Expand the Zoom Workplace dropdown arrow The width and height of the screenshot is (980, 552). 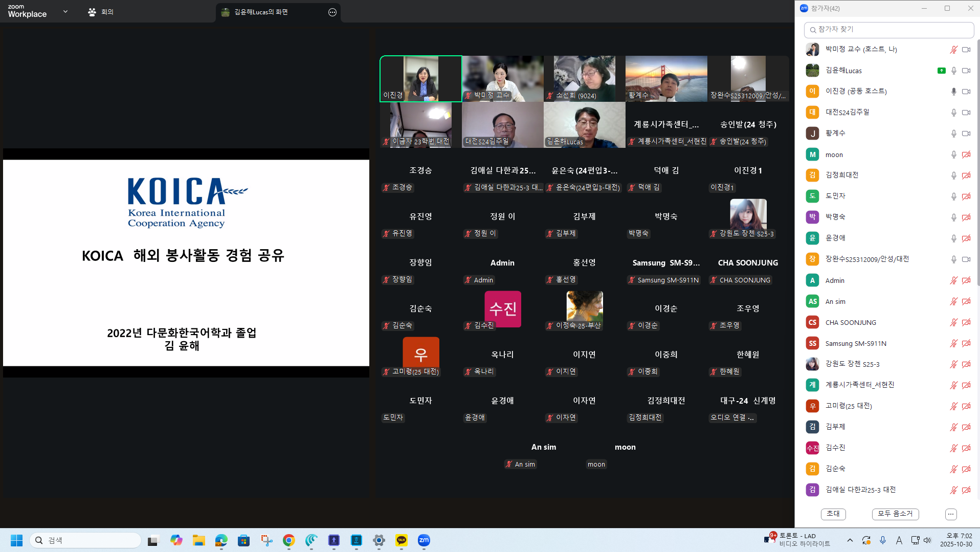coord(65,11)
